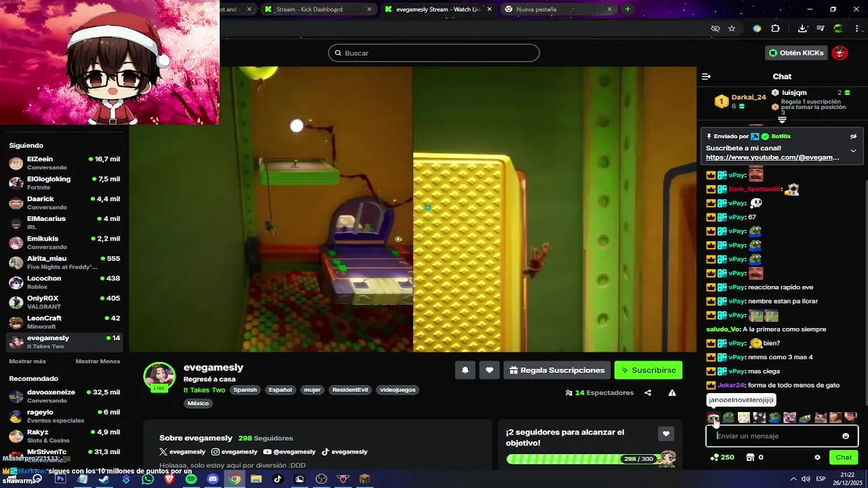Viewport: 868px width, 488px height.
Task: Open browser downloads icon
Action: 802,28
